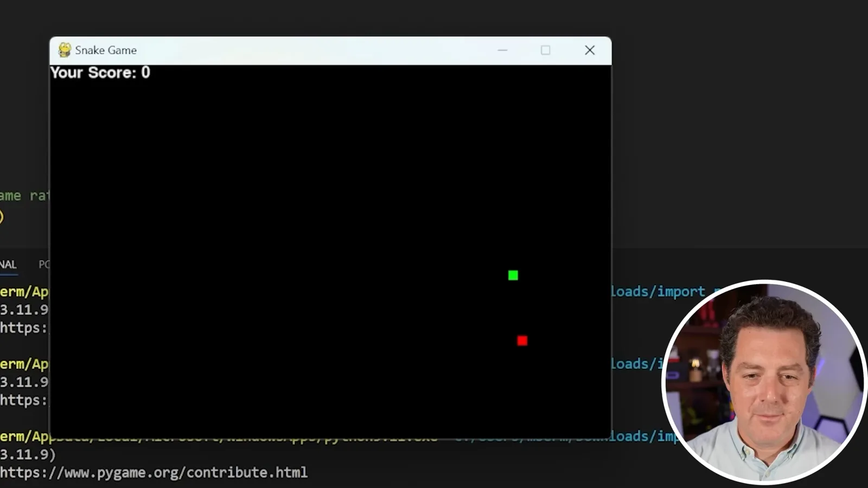
Task: Maximize the Snake Game window
Action: (x=545, y=50)
